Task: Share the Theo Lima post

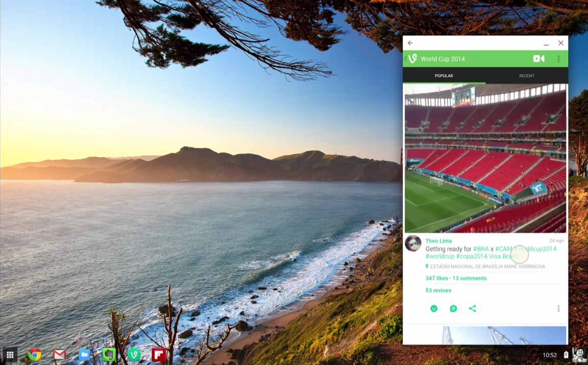Action: pyautogui.click(x=473, y=308)
